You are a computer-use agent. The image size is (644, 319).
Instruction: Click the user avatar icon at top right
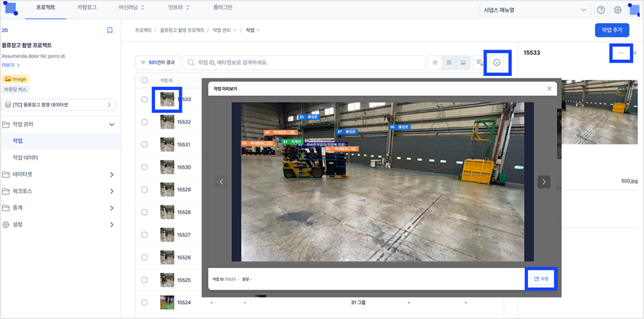pos(634,10)
